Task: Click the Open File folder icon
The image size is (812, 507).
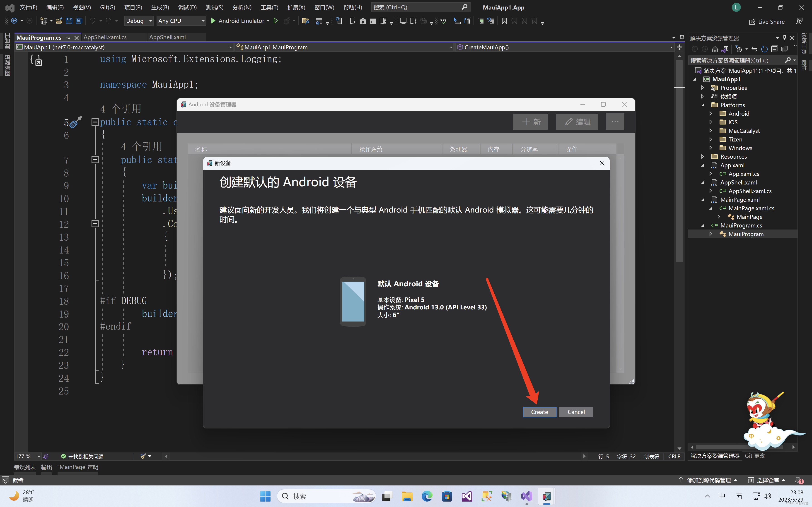Action: click(59, 21)
